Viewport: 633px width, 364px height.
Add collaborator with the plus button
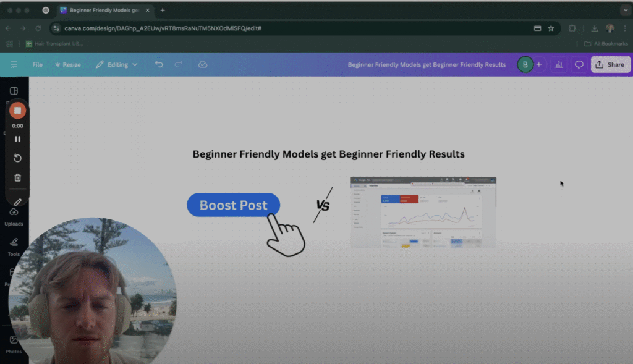538,64
